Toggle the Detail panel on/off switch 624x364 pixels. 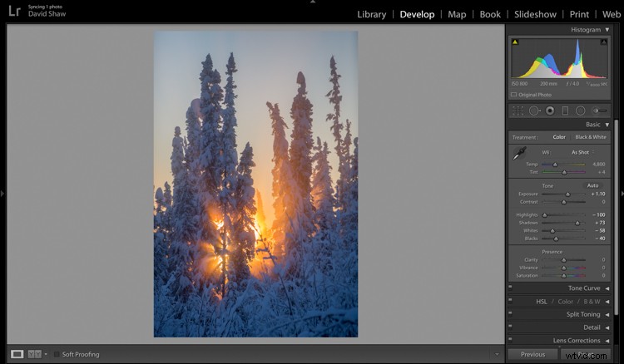(x=510, y=326)
